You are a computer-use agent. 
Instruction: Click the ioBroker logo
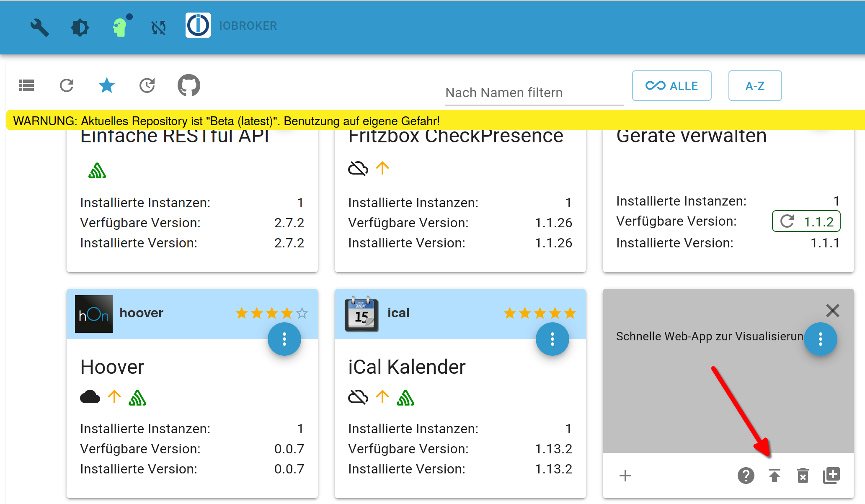coord(198,26)
